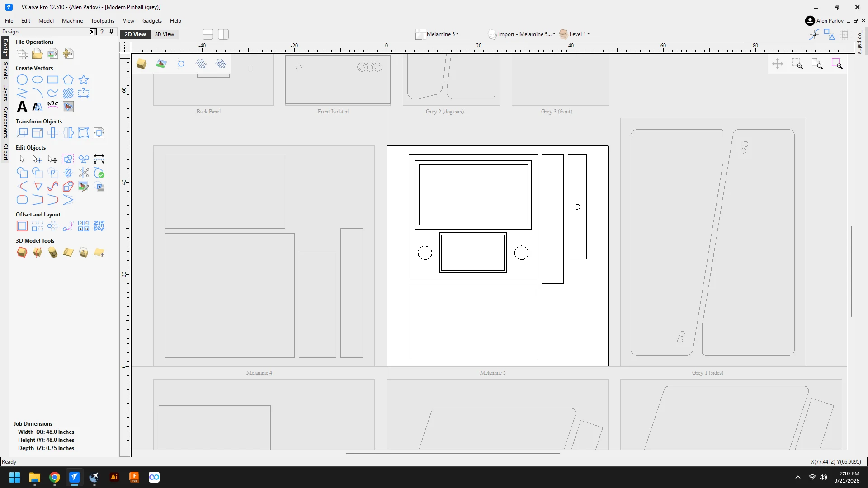Toggle geometry snapping icon with shapes
868x488 pixels.
coord(830,34)
